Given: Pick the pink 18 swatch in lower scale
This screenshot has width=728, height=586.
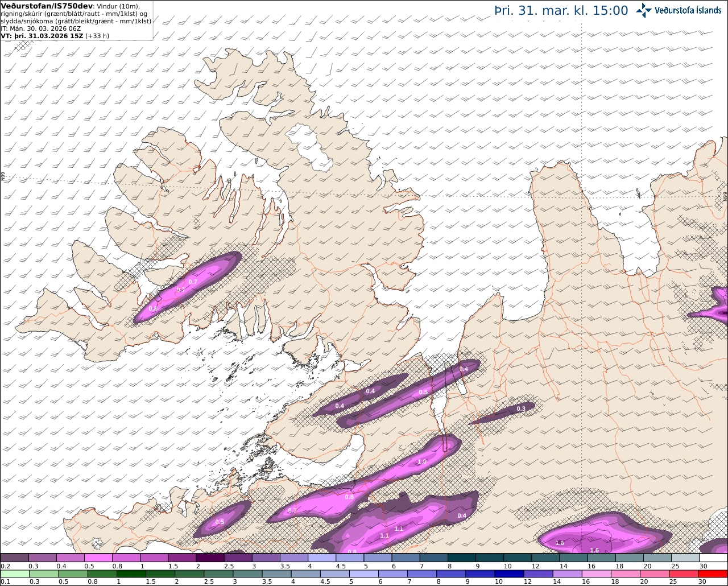Looking at the screenshot, I should click(626, 573).
